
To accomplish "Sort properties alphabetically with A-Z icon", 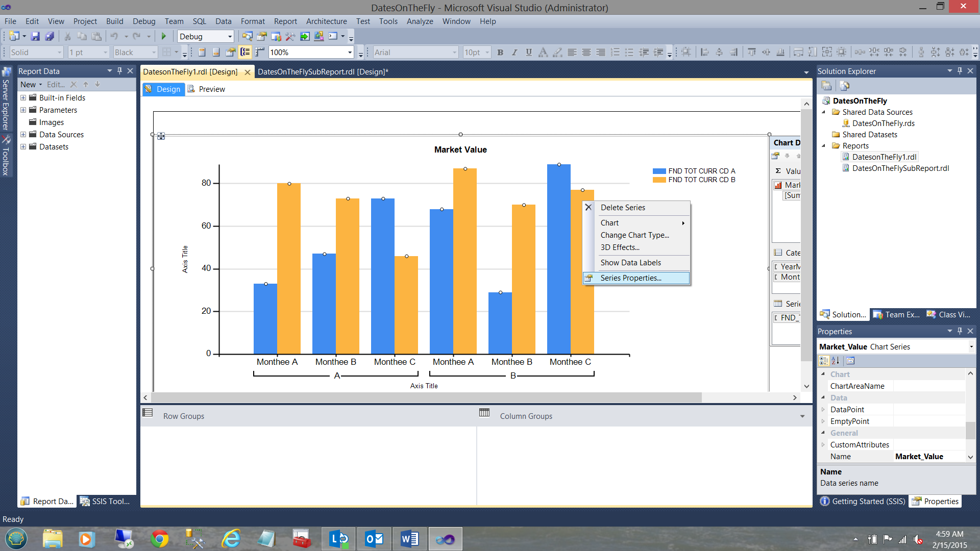I will point(836,361).
